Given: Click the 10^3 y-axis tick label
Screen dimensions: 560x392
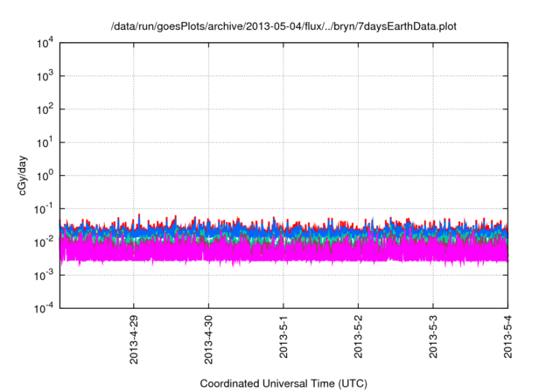Looking at the screenshot, I should [x=45, y=76].
